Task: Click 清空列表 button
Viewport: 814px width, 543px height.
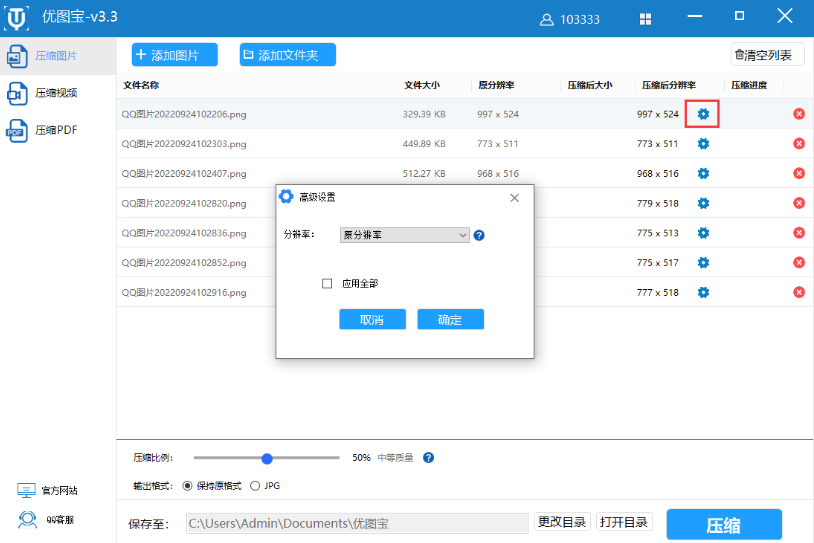Action: (x=767, y=55)
